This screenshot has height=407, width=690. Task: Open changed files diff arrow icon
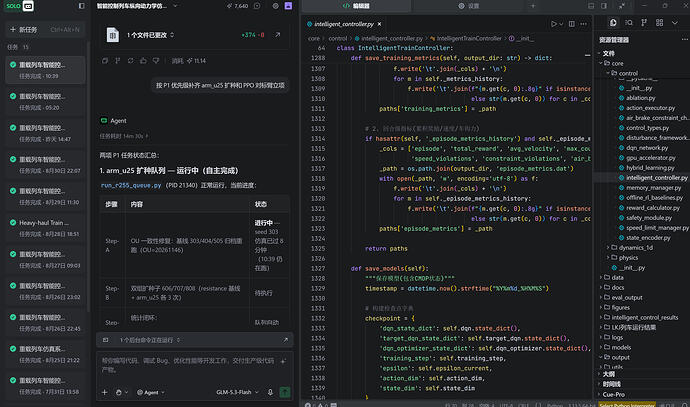coord(278,34)
